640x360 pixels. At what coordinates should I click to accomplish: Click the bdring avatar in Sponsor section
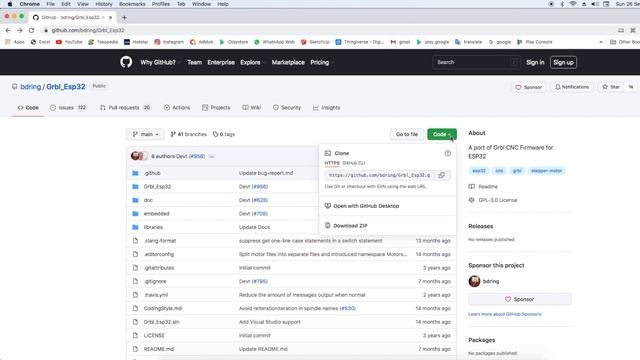(474, 281)
